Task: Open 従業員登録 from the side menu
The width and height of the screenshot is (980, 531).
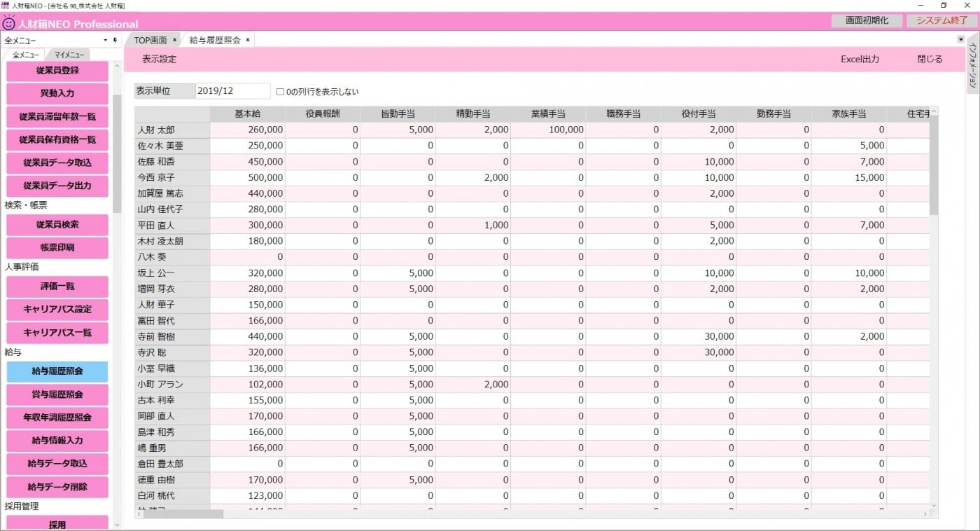Action: (x=57, y=70)
